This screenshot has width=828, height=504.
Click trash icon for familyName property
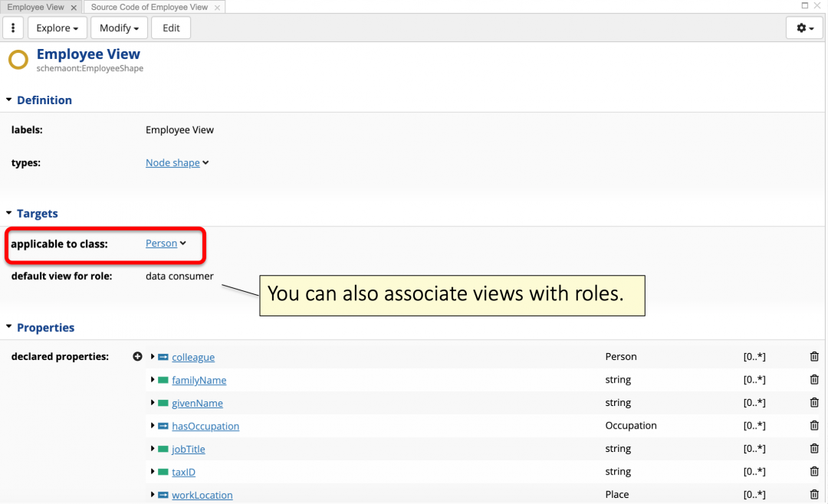[x=814, y=380]
